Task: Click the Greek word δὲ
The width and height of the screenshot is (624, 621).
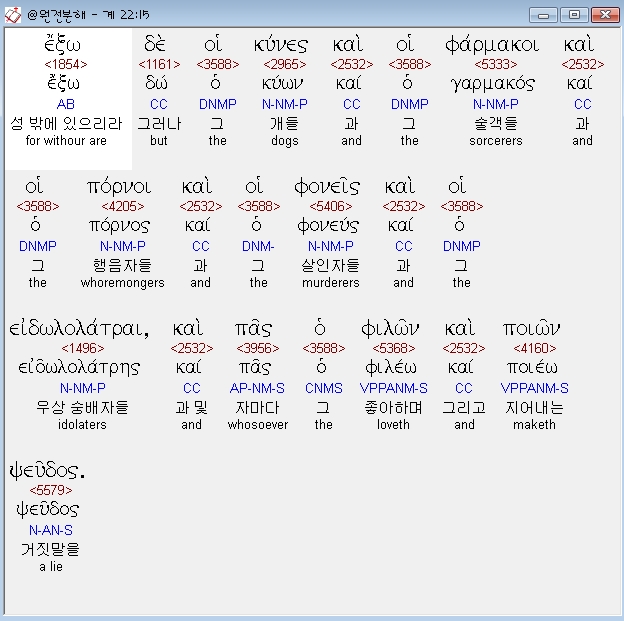Action: pos(155,44)
